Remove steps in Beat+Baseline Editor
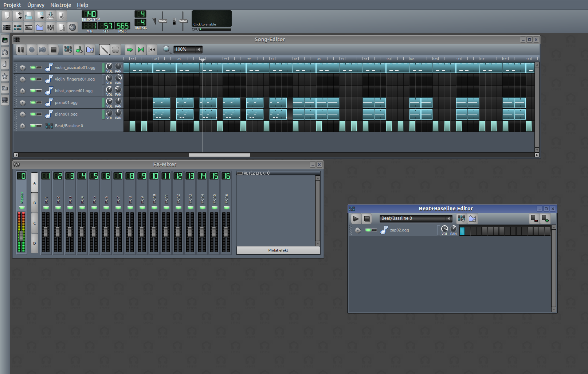Image resolution: width=588 pixels, height=374 pixels. click(x=534, y=219)
